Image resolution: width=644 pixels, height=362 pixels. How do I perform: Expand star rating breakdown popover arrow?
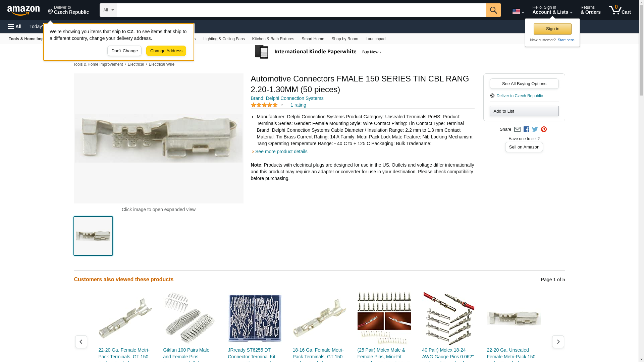click(x=282, y=105)
